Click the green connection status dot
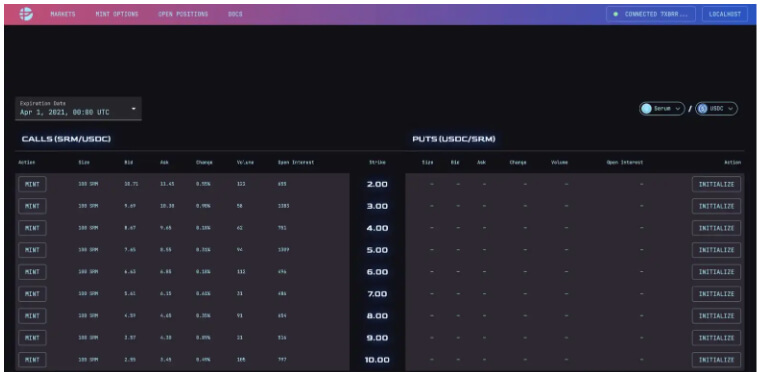763x372 pixels. pyautogui.click(x=616, y=14)
